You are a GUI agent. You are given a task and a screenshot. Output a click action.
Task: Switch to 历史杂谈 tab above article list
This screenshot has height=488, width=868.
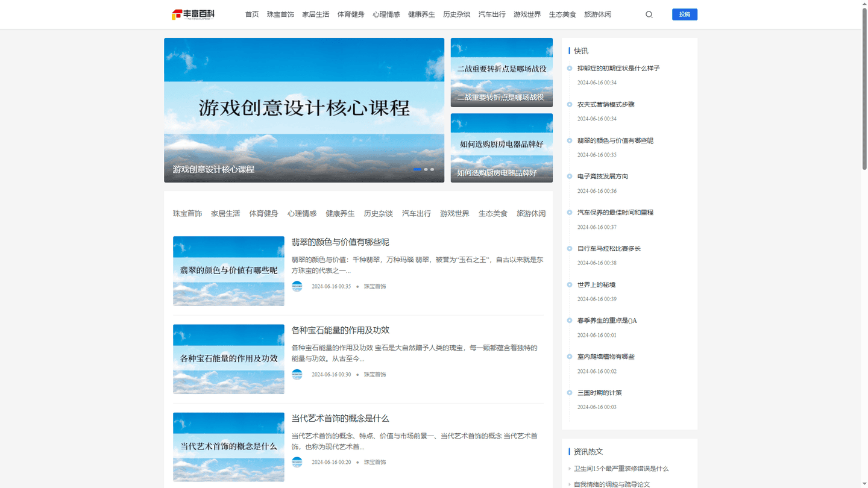point(379,213)
